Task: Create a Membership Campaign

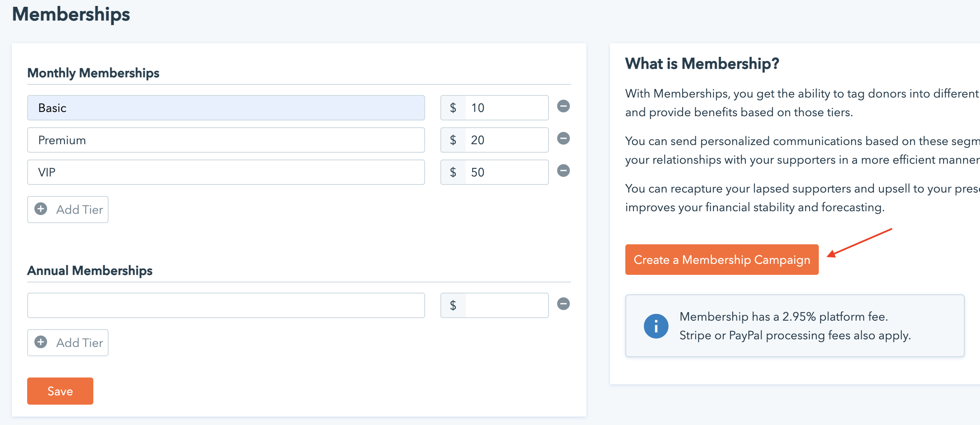Action: 722,260
